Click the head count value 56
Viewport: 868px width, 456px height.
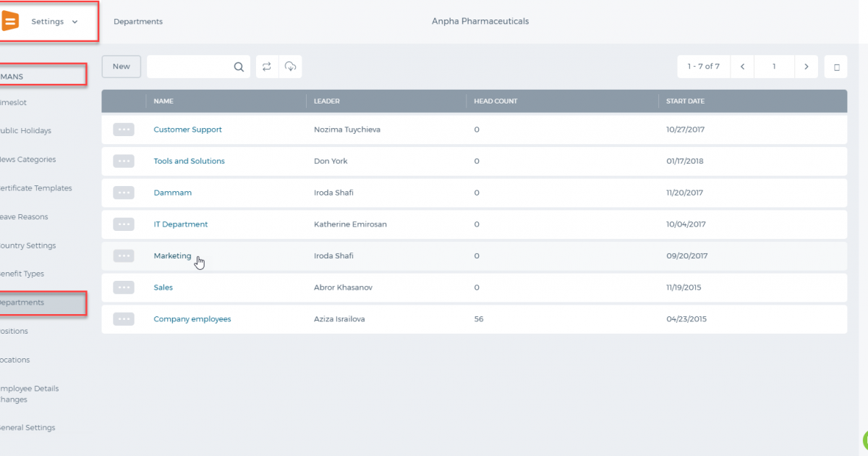pyautogui.click(x=479, y=318)
